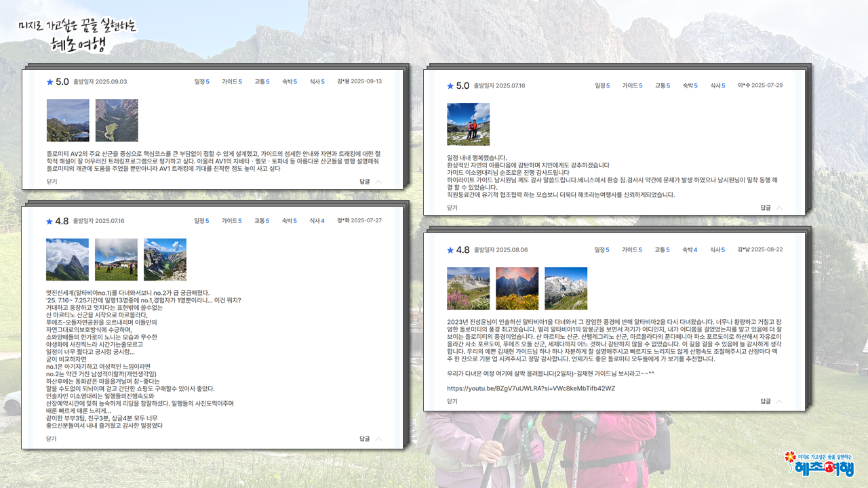The width and height of the screenshot is (868, 488).
Task: Click the star icon on 김*남's review
Action: pos(450,250)
